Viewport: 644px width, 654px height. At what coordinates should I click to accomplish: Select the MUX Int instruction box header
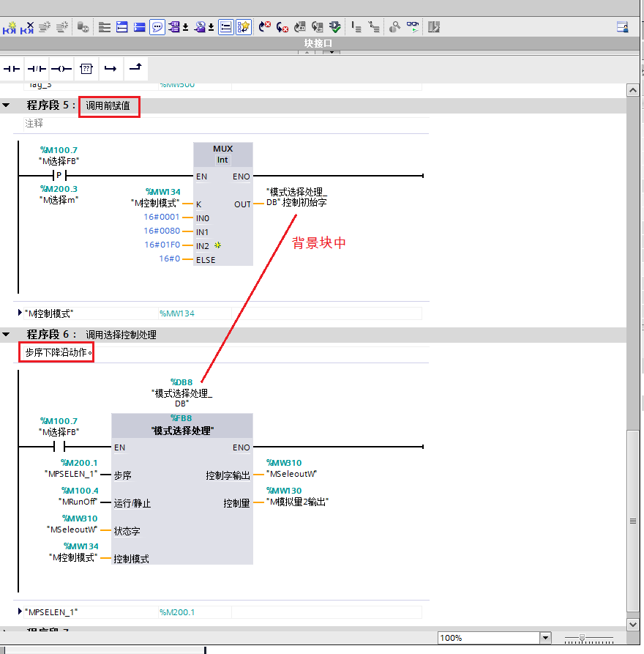pyautogui.click(x=222, y=155)
